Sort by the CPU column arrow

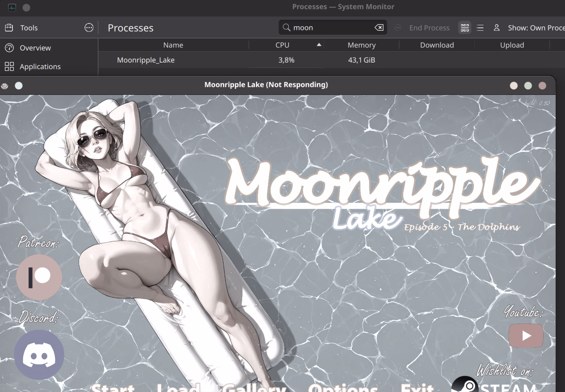(319, 45)
